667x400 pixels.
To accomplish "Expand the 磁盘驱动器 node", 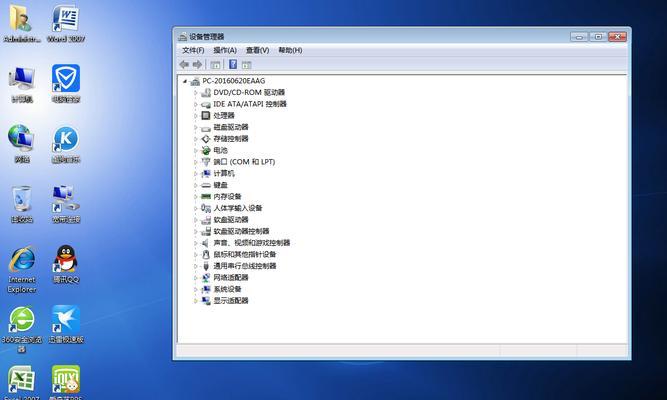I will coord(196,127).
